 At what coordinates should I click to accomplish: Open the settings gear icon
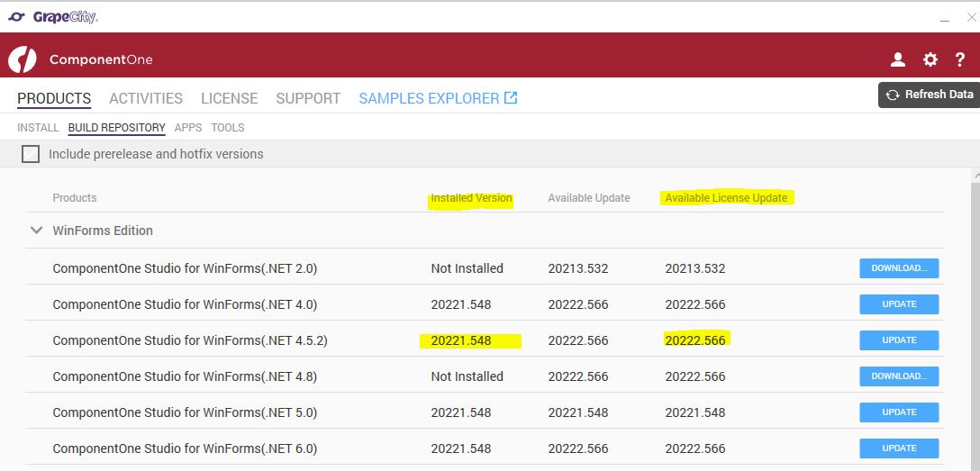click(x=930, y=59)
